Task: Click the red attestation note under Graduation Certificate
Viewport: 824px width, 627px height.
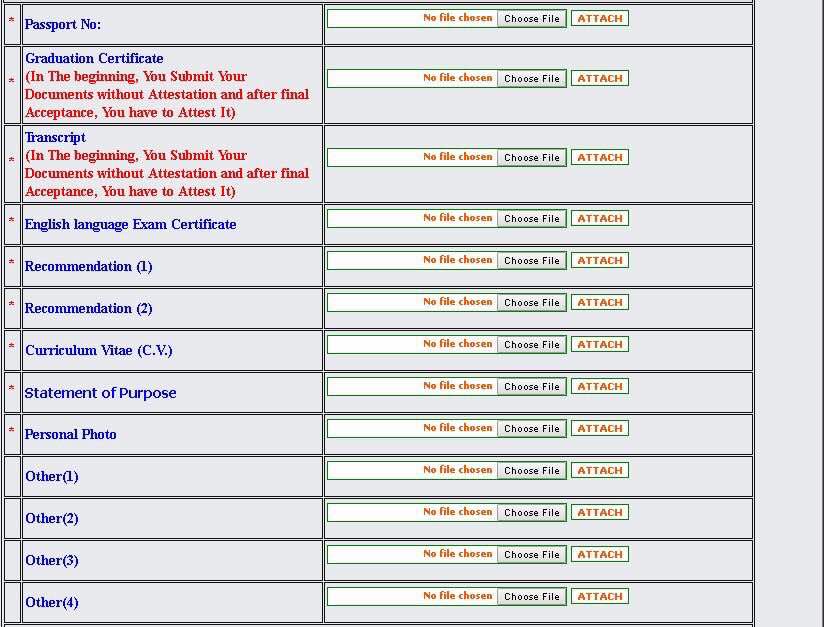Action: [167, 95]
